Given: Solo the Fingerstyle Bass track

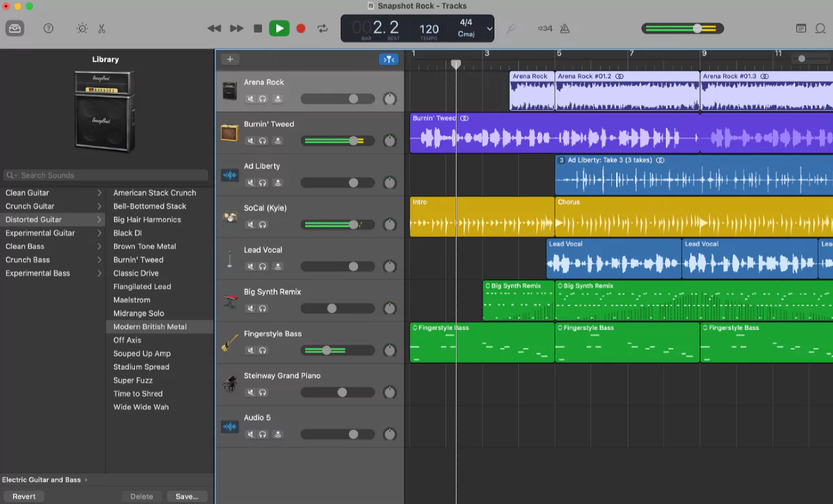Looking at the screenshot, I should (x=262, y=350).
